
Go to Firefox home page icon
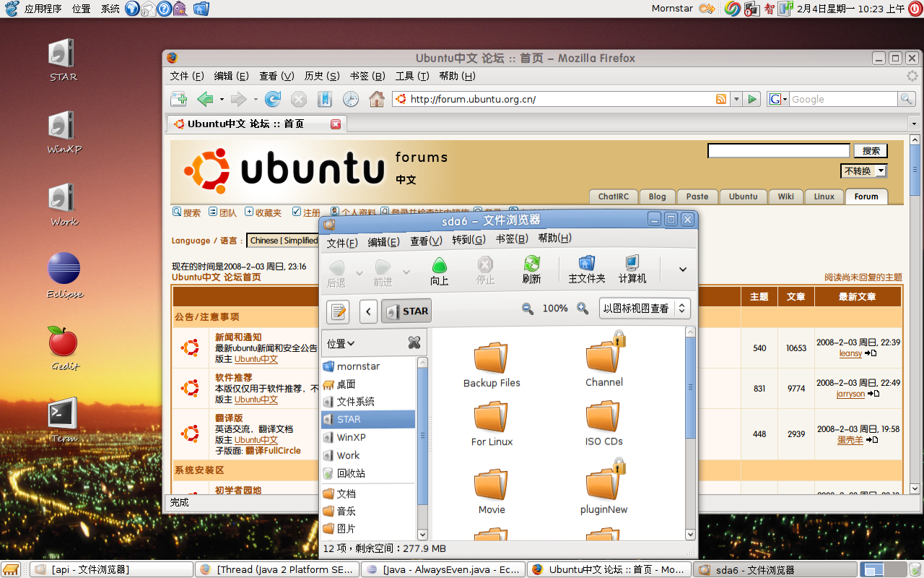coord(377,99)
